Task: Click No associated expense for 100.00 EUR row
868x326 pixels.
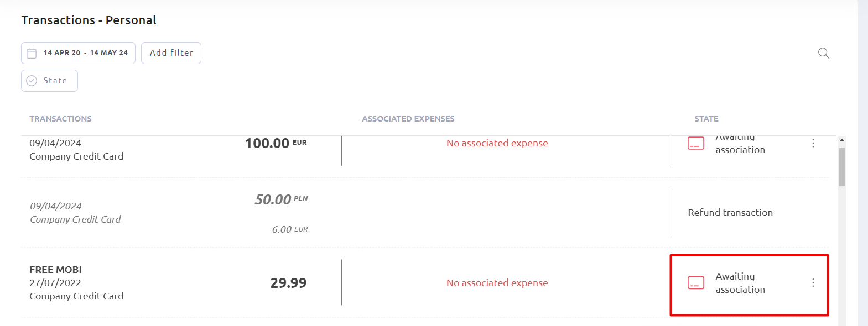Action: (497, 143)
